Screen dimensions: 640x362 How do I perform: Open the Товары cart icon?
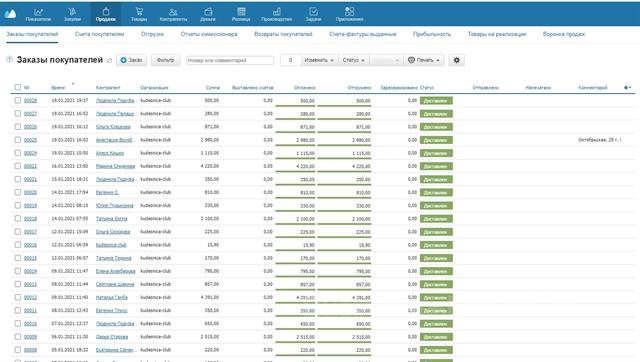[139, 11]
